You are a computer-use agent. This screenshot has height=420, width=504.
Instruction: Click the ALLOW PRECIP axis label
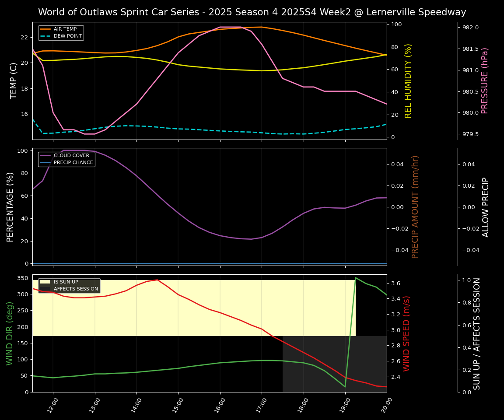click(x=486, y=206)
